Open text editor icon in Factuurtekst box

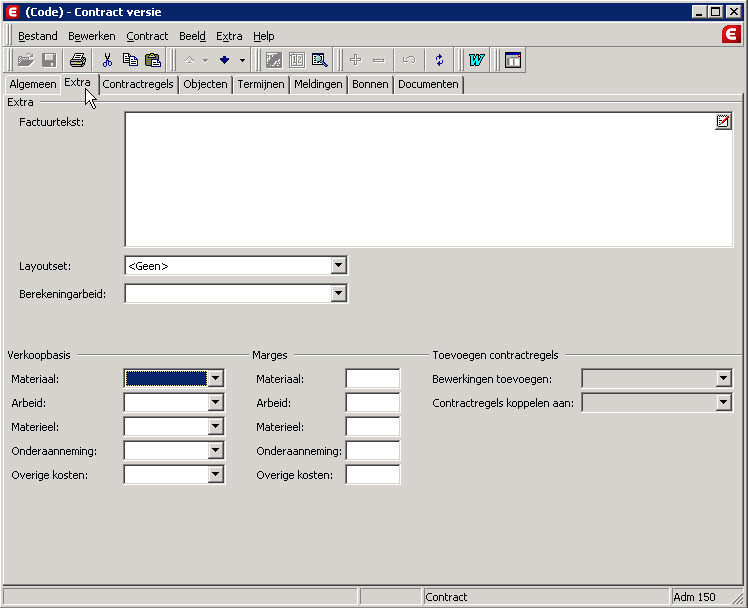point(723,121)
